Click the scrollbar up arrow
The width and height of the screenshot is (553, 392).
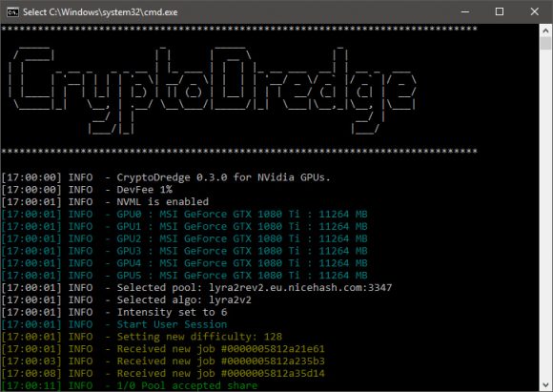click(x=545, y=31)
